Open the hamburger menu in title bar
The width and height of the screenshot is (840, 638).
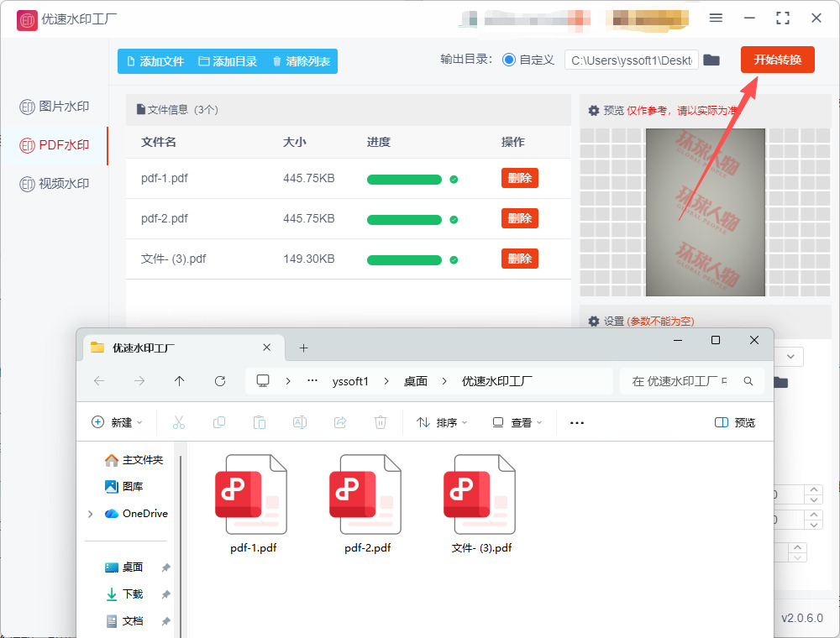716,18
